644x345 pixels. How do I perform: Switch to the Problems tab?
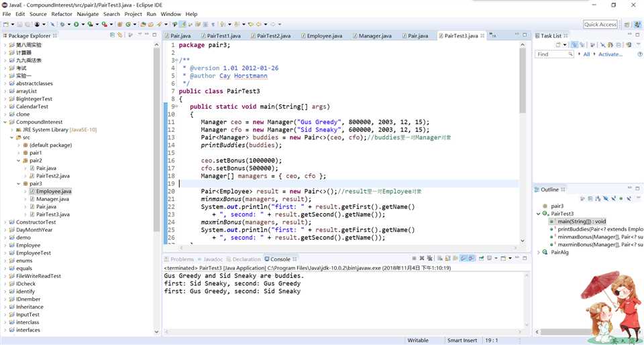(x=179, y=259)
